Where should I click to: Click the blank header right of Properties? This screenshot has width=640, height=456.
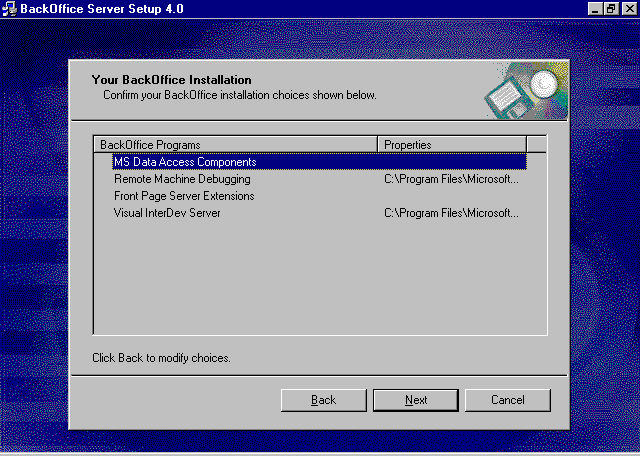pos(536,145)
